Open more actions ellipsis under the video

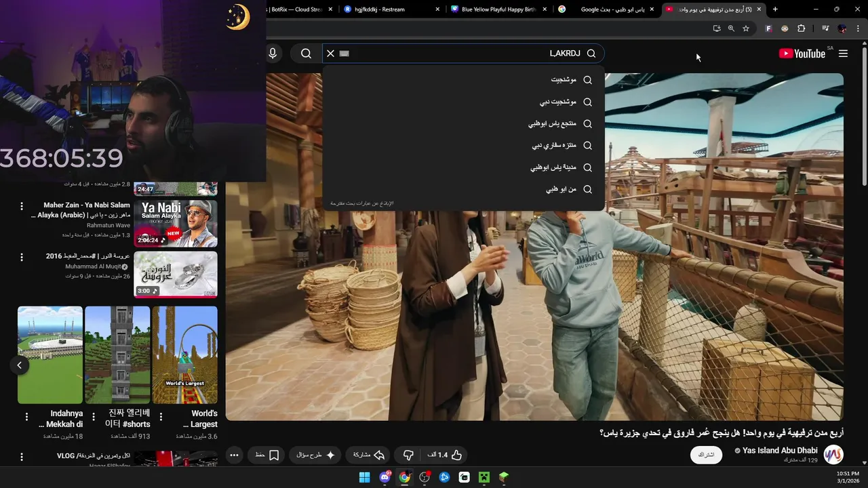[234, 455]
